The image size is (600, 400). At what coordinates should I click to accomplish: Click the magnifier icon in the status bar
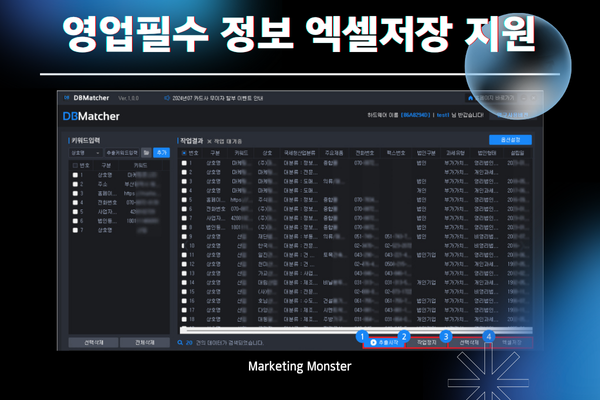[x=180, y=343]
